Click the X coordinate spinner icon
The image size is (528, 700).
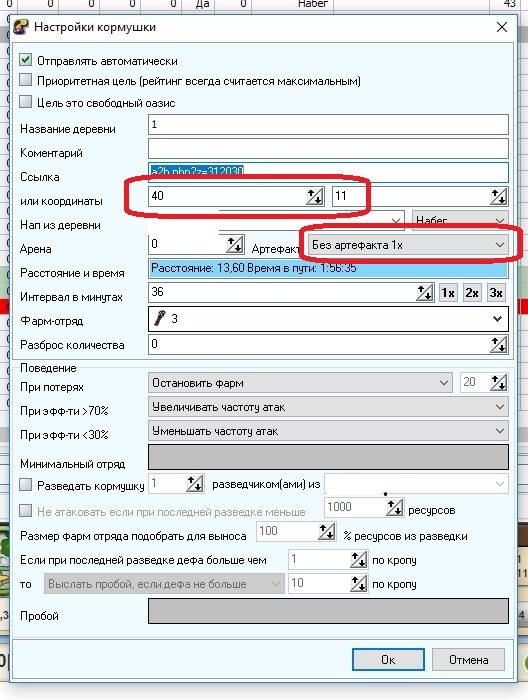point(315,196)
